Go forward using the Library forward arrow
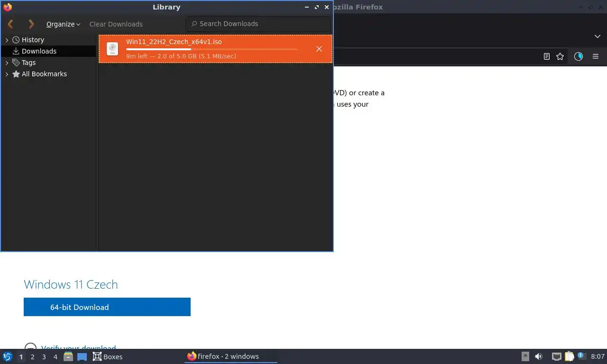 point(31,24)
